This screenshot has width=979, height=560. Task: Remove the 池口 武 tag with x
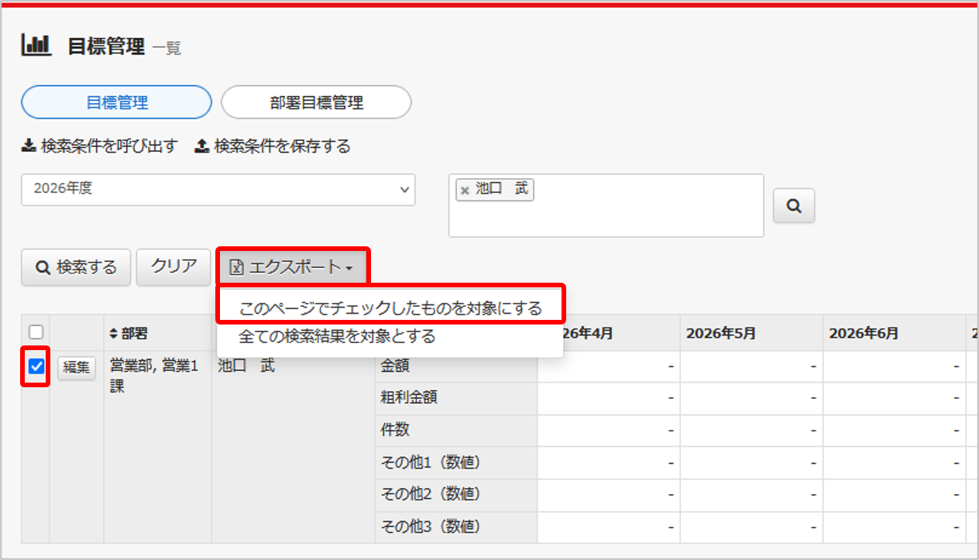click(465, 190)
